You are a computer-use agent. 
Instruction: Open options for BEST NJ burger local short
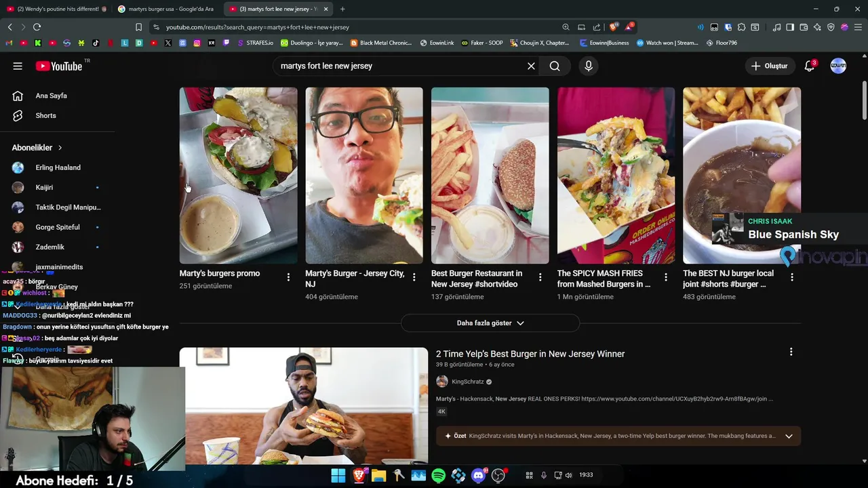(791, 277)
